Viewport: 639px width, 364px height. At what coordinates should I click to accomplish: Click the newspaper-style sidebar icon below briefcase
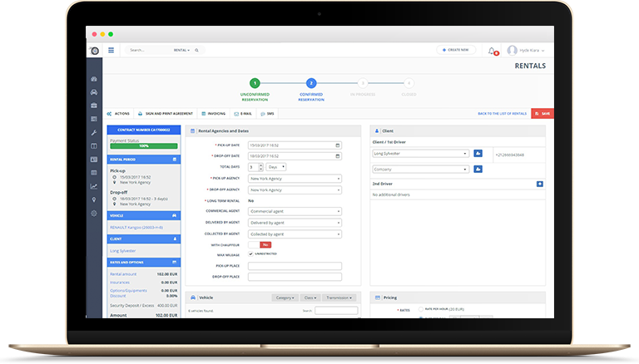94,119
